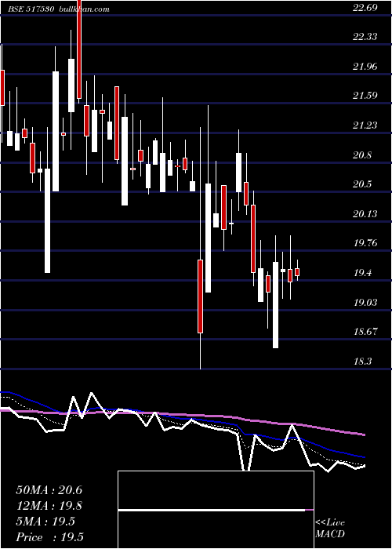Click the white MACD bar in the box
Viewport: 392px width, 549px height.
tap(212, 510)
